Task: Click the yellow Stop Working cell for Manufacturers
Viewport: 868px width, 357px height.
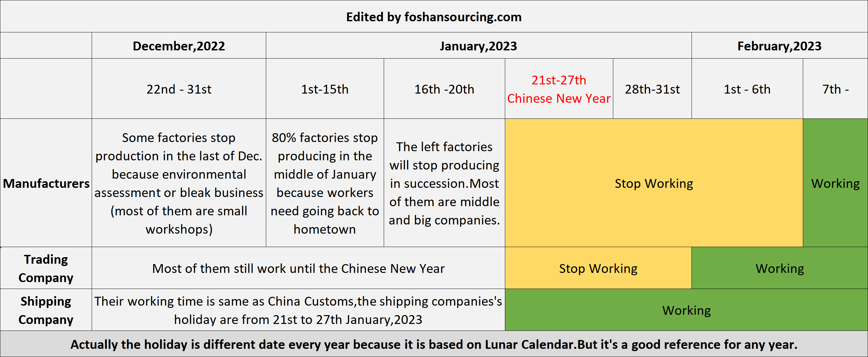Action: coord(654,183)
